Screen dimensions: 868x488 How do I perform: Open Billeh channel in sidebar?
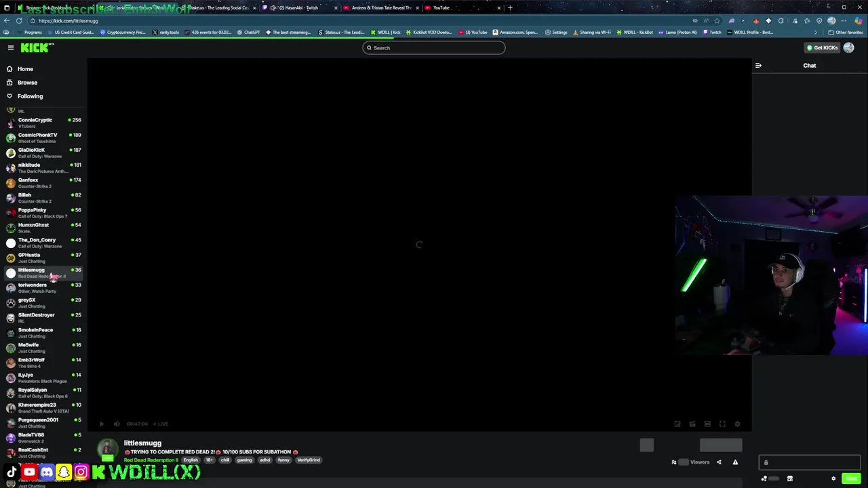click(x=43, y=197)
